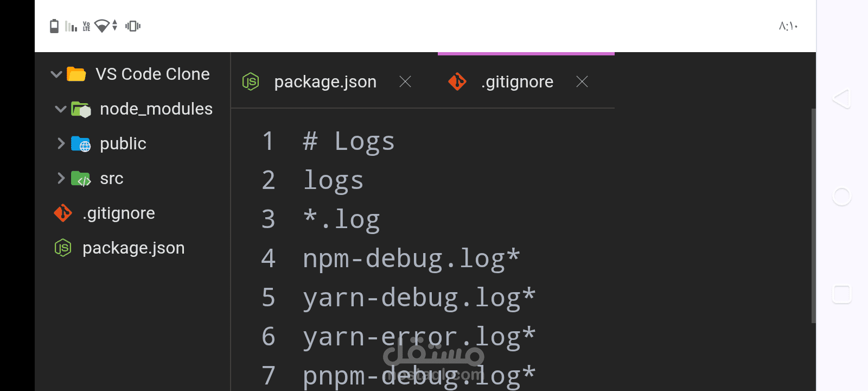Image resolution: width=868 pixels, height=391 pixels.
Task: Expand the src folder chevron
Action: pos(61,178)
